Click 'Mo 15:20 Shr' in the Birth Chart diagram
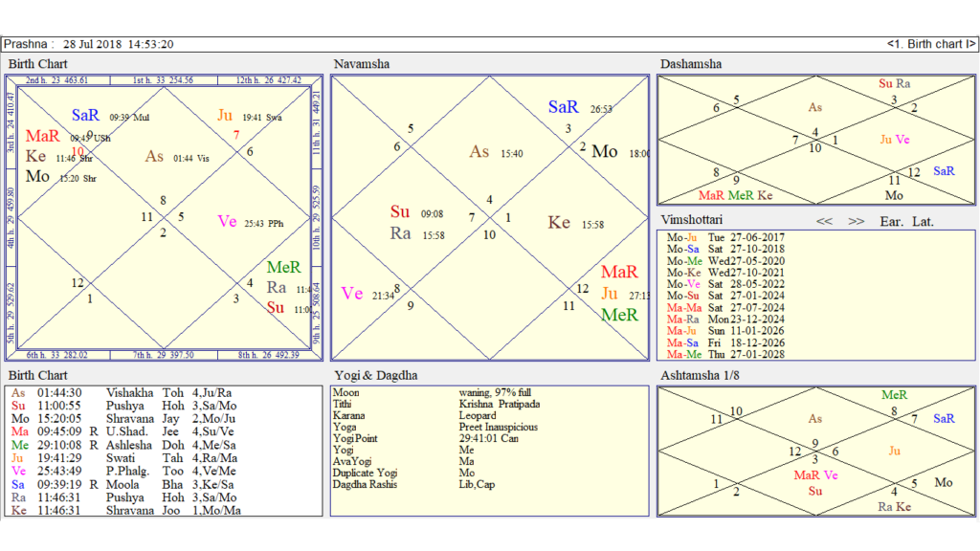 61,177
